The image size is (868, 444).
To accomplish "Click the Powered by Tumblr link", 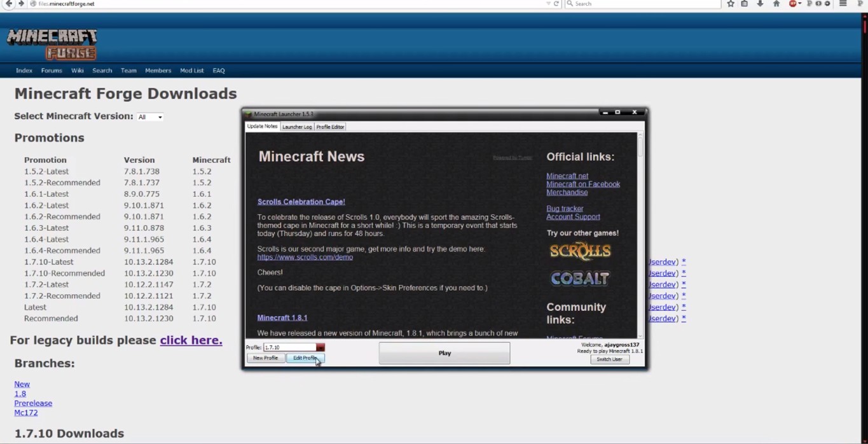I will tap(513, 158).
